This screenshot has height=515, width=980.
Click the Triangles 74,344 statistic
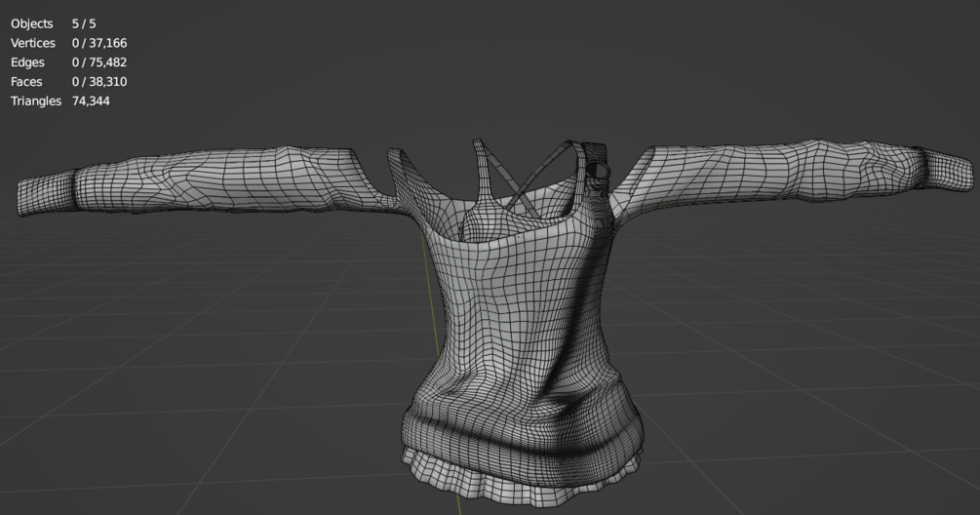(60, 101)
